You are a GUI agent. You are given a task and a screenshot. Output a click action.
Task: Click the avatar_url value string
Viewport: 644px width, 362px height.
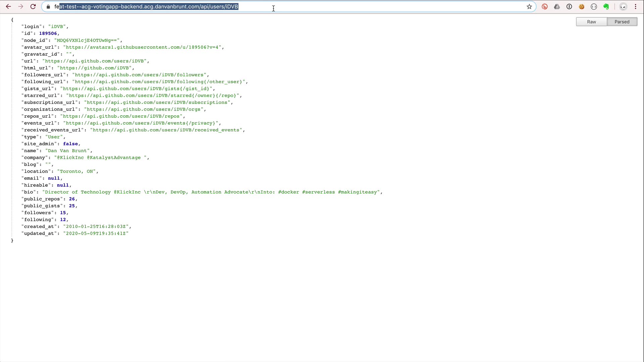click(142, 47)
